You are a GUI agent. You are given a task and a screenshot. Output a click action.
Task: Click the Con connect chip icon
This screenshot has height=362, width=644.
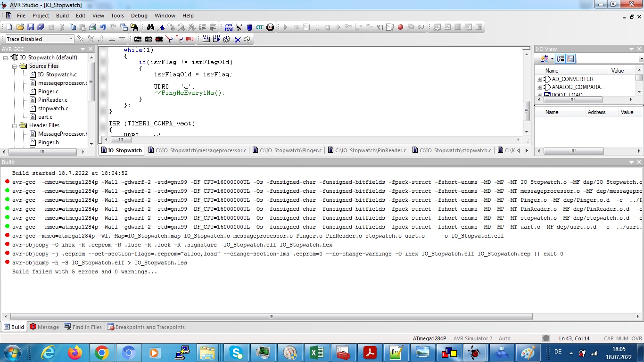click(138, 39)
